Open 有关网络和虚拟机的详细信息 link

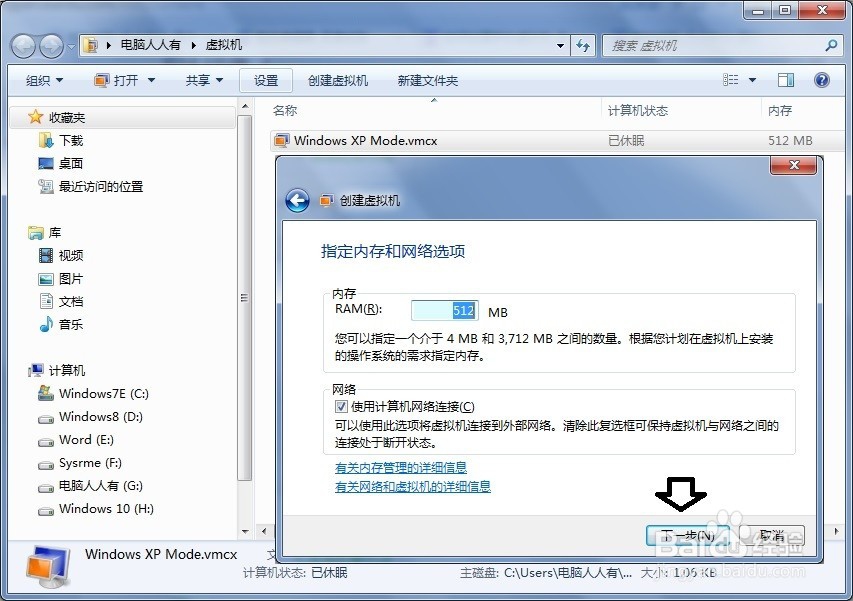pos(413,486)
